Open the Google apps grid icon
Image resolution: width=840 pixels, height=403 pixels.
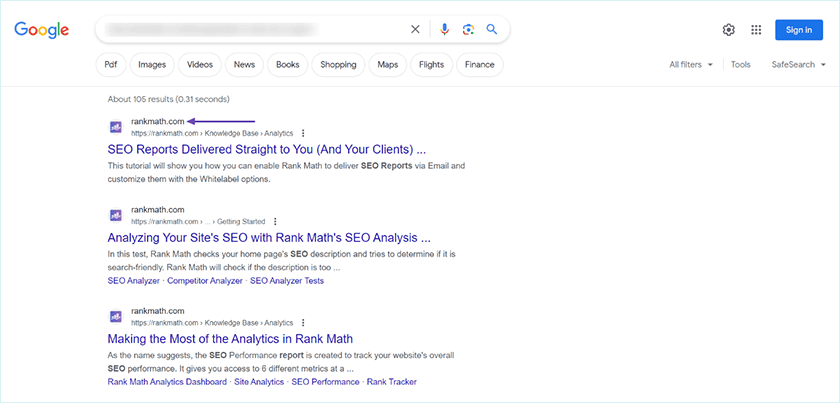(x=756, y=30)
